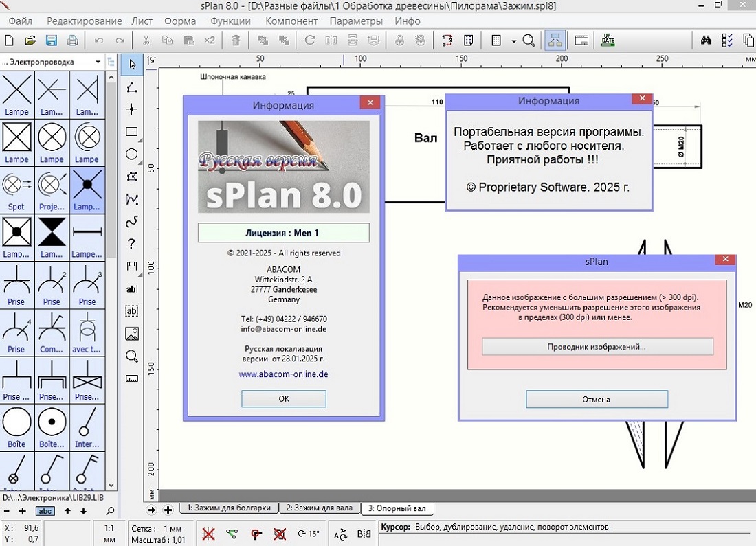Pick the circle drawing tool
This screenshot has height=546, width=756.
click(x=132, y=155)
